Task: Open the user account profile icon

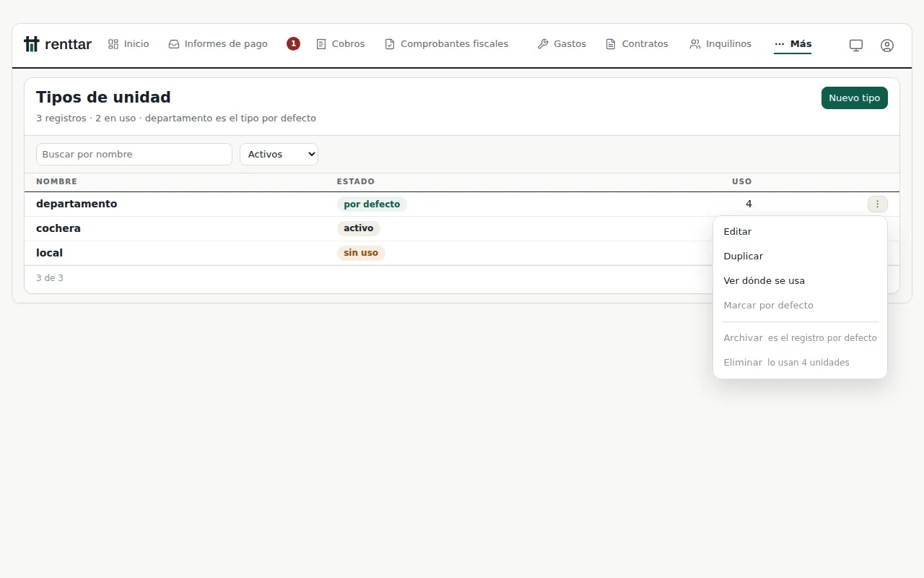Action: [887, 45]
